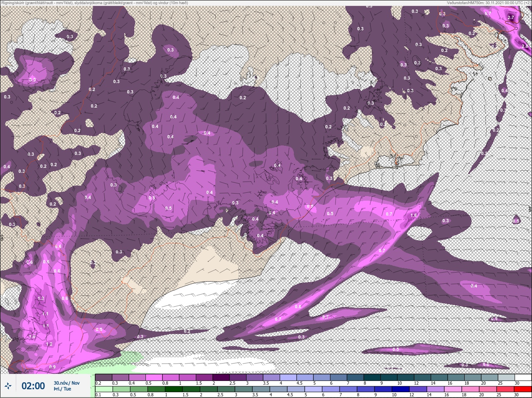Click the 'Þri./ Tue' weekday label
The height and width of the screenshot is (398, 532).
click(62, 389)
